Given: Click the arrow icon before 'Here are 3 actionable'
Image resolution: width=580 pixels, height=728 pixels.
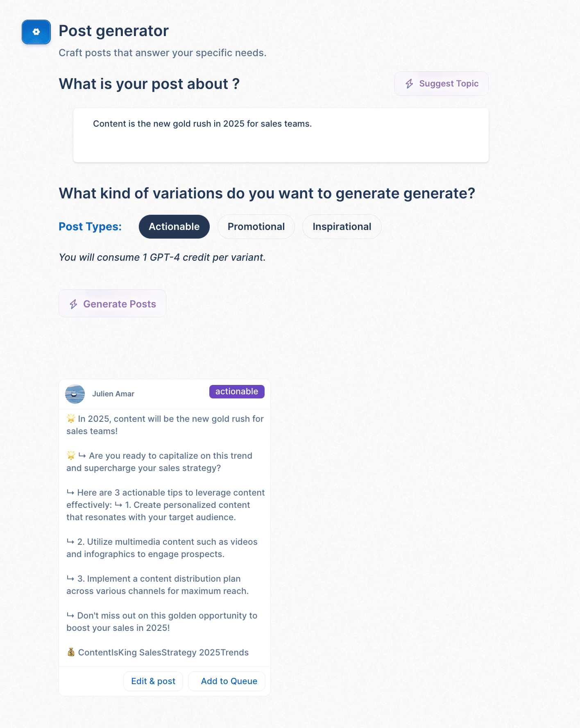Looking at the screenshot, I should [x=70, y=492].
